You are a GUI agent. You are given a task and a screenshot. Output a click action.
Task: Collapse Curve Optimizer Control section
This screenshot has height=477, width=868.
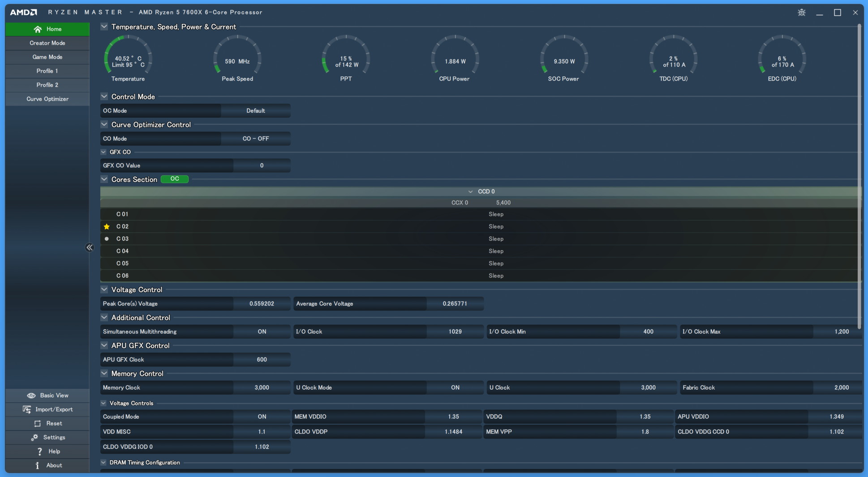pos(104,125)
